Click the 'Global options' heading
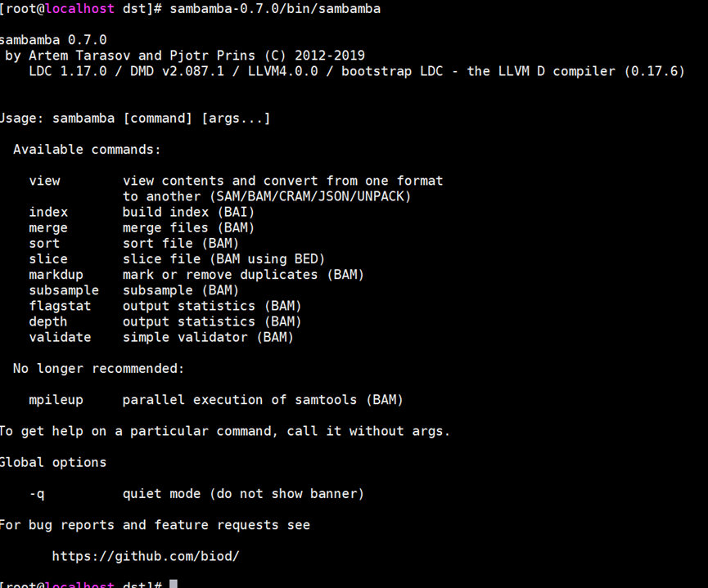The width and height of the screenshot is (708, 588). click(x=52, y=463)
